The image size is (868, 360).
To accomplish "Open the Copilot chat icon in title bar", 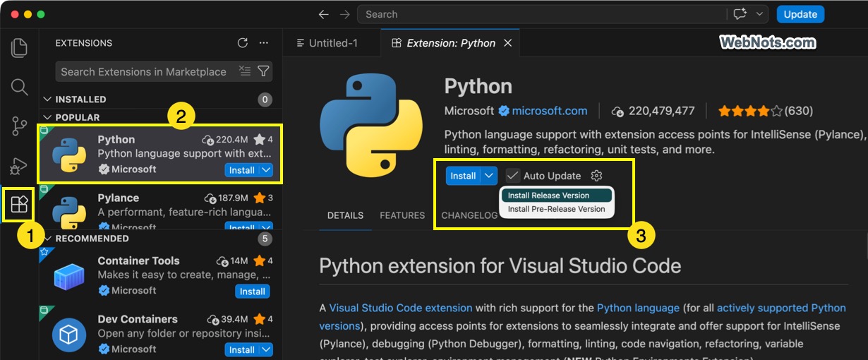I will point(740,14).
